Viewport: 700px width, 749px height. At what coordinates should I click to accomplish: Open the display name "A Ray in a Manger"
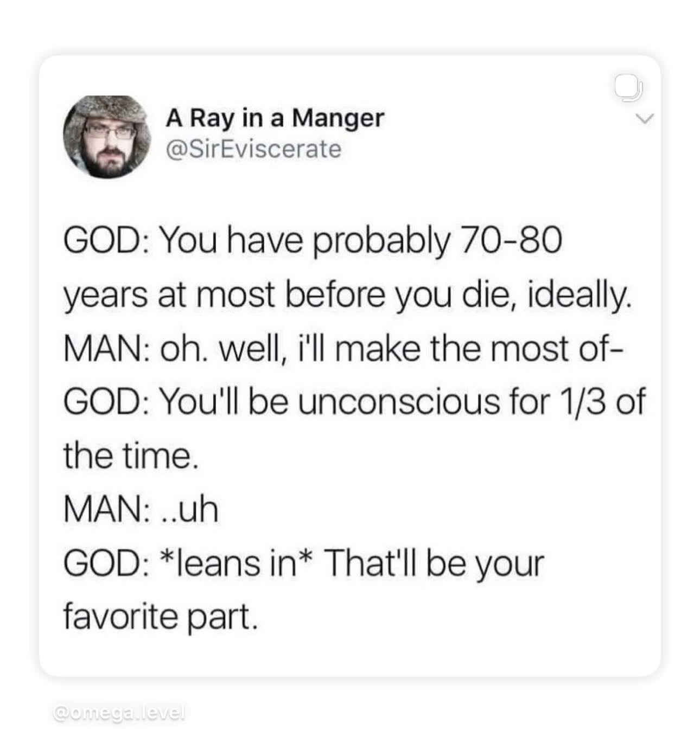point(275,118)
